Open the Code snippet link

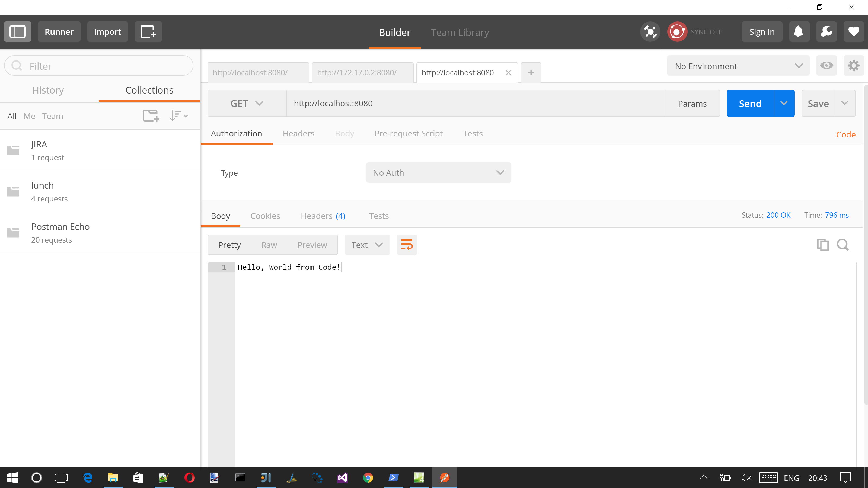point(845,134)
